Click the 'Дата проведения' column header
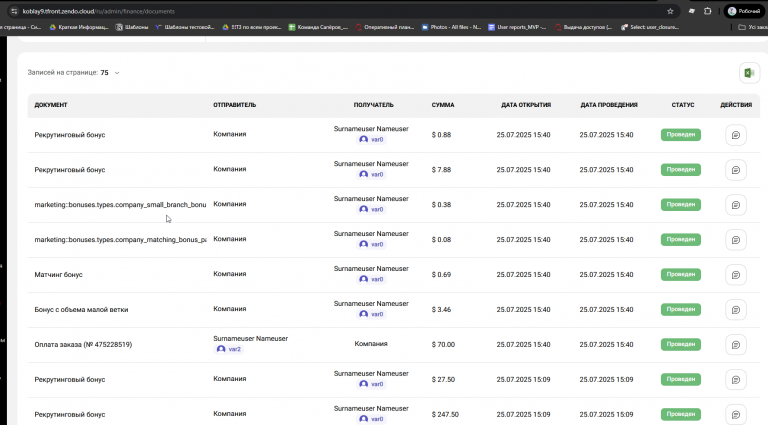Viewport: 768px width, 425px height. click(609, 105)
